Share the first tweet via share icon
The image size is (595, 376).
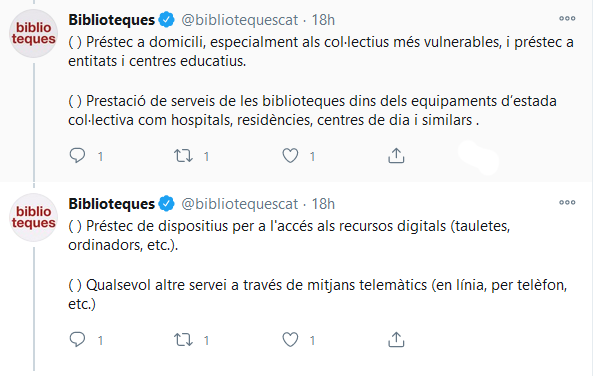coord(396,156)
